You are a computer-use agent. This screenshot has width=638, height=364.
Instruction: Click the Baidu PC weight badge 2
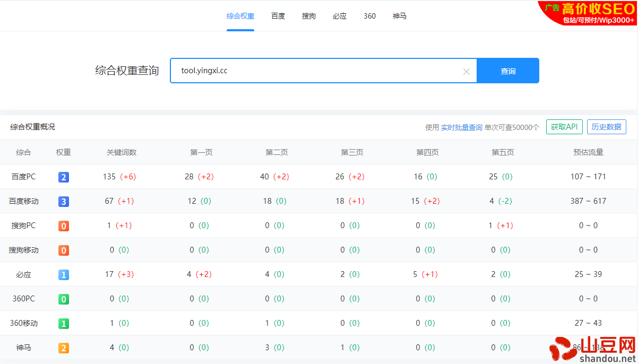pyautogui.click(x=64, y=177)
